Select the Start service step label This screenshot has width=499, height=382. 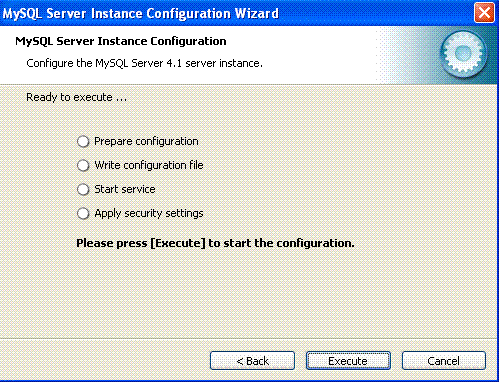pos(125,189)
